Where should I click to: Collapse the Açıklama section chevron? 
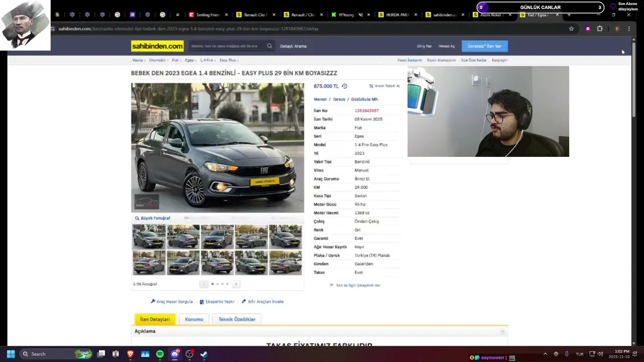502,331
